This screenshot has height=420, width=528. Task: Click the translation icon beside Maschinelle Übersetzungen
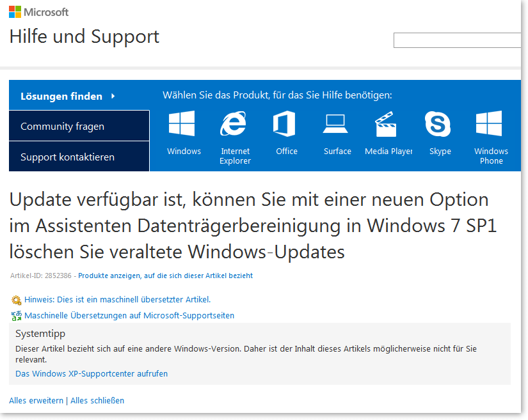16,316
